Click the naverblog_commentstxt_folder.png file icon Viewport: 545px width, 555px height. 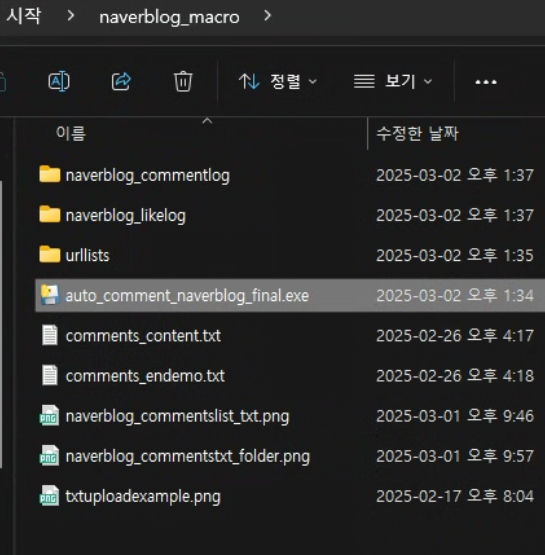pyautogui.click(x=49, y=456)
